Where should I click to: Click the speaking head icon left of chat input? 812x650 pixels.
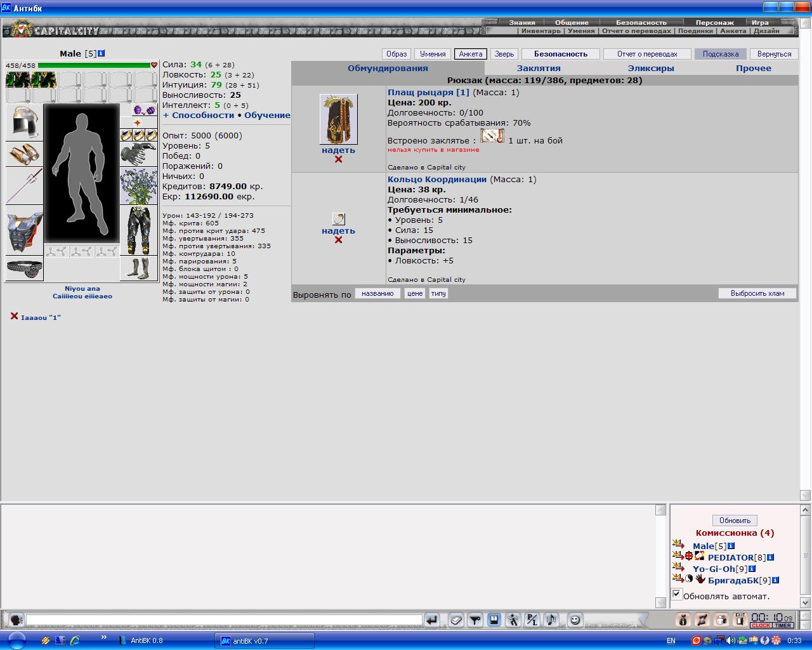click(16, 620)
